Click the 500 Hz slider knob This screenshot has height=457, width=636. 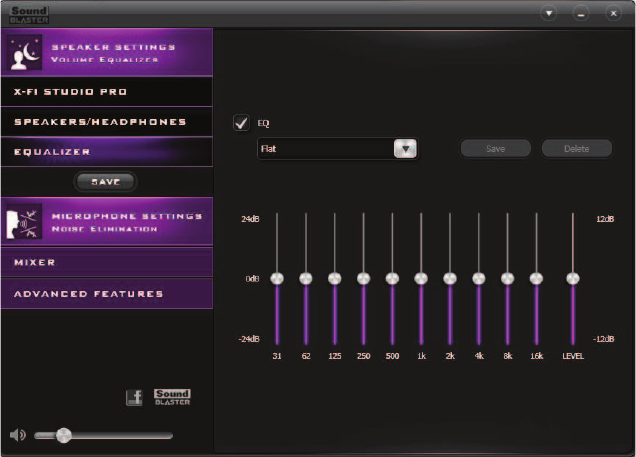coord(392,279)
